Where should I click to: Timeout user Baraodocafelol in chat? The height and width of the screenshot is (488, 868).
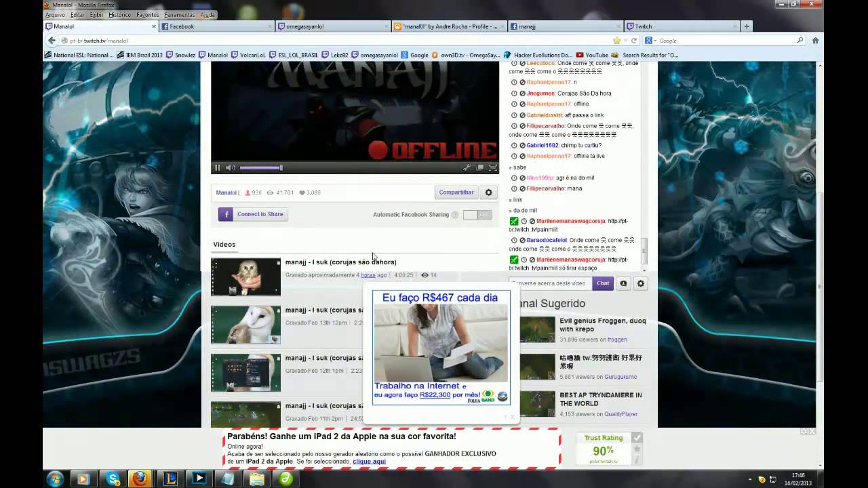click(x=513, y=240)
